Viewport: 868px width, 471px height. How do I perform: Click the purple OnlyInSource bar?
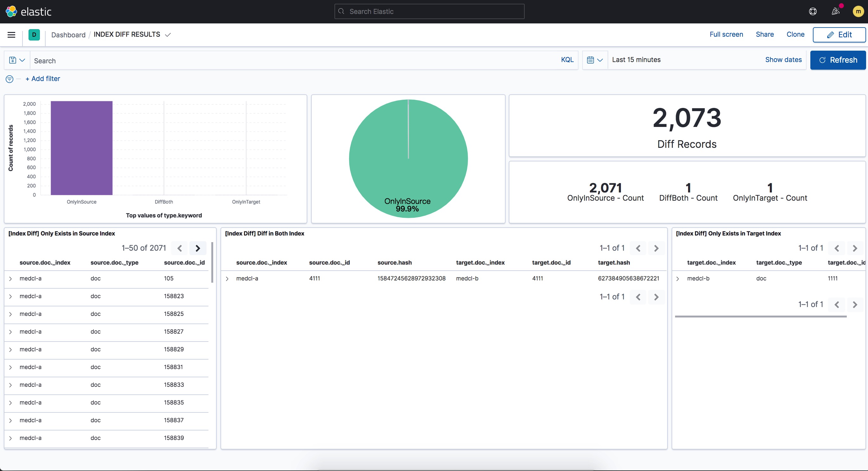point(81,148)
